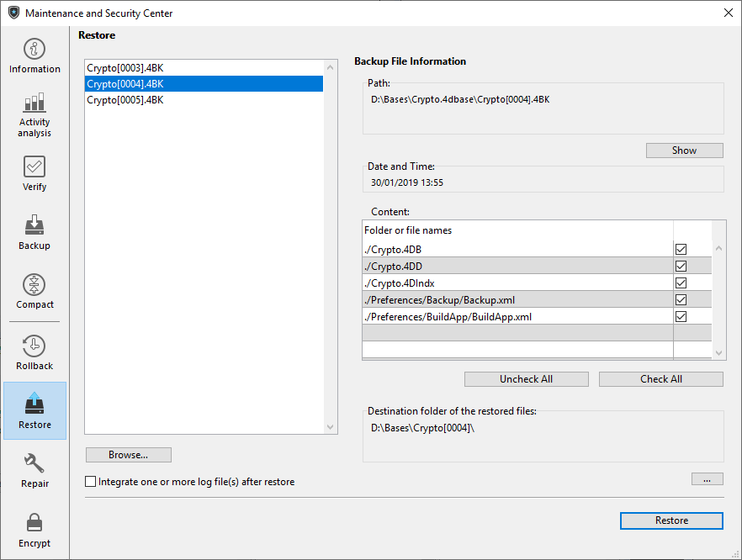The image size is (742, 560).
Task: Click Show to reveal backup path
Action: point(684,151)
